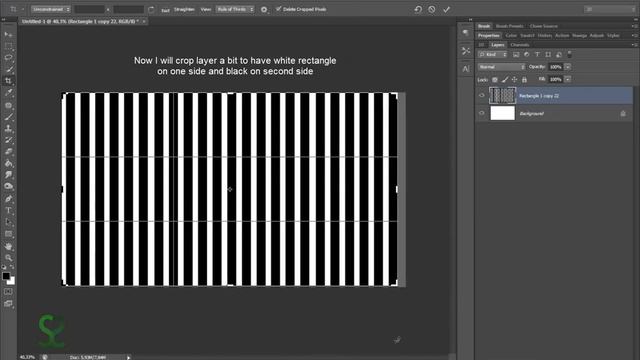Select the Quick Selection tool
The width and height of the screenshot is (640, 360).
[8, 69]
